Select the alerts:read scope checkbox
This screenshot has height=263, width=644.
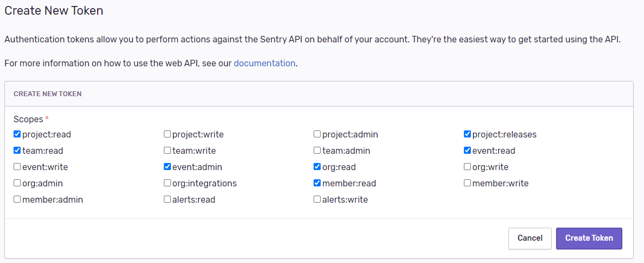(168, 199)
